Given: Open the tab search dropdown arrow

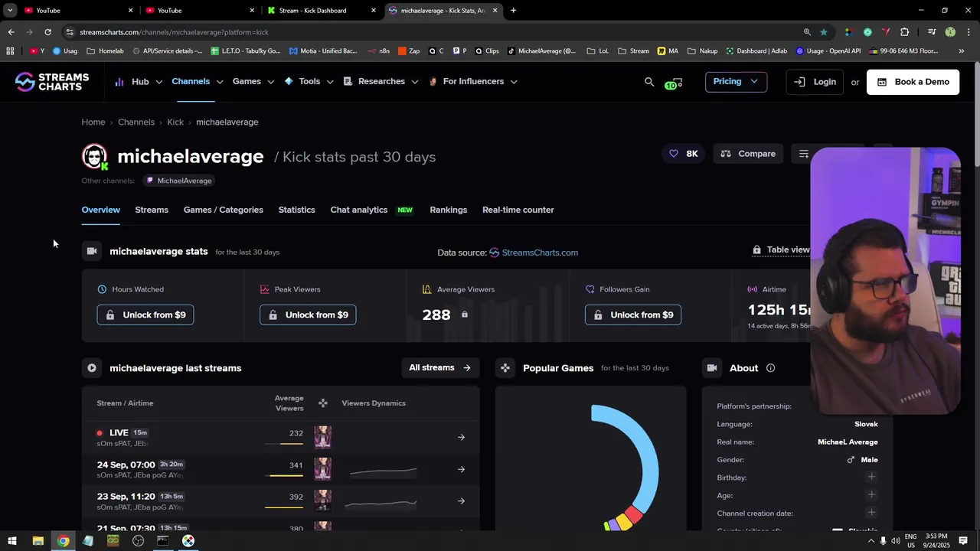Looking at the screenshot, I should point(10,11).
